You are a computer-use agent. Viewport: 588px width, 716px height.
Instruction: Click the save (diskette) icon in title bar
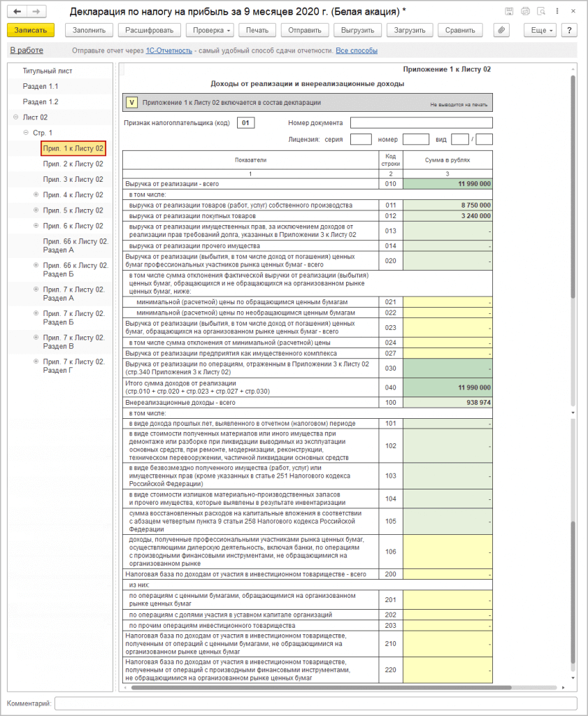coord(510,13)
